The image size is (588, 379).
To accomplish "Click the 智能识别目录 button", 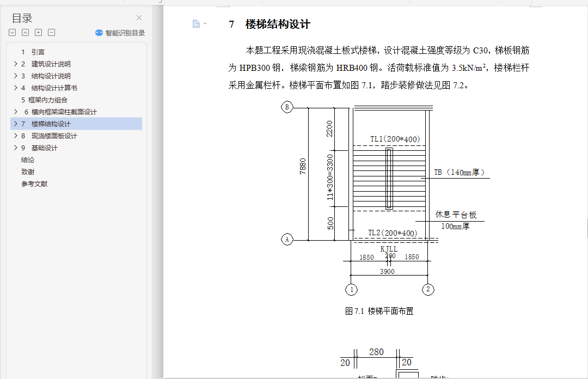I will pos(120,33).
